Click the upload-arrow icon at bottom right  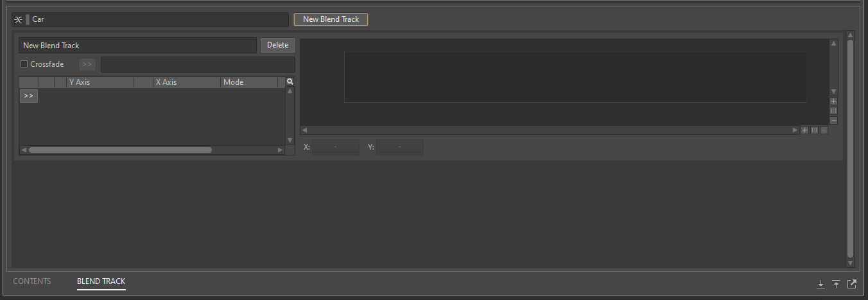tap(836, 284)
